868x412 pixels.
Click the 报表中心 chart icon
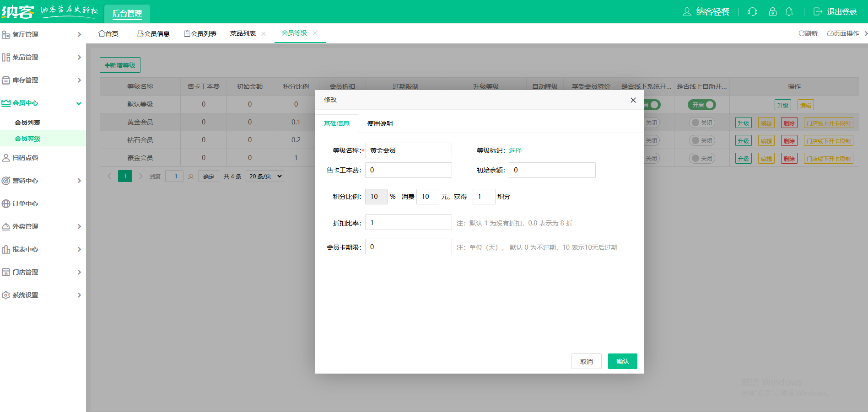(6, 249)
